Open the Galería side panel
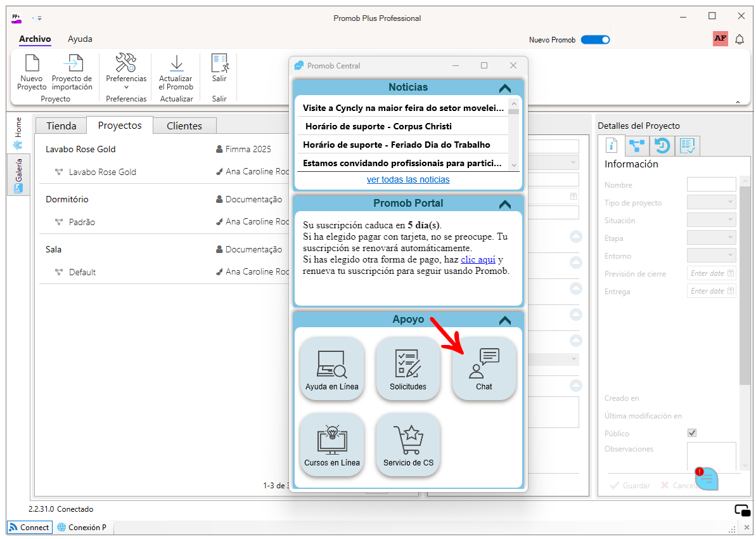Screen dimensions: 756x539 18,174
